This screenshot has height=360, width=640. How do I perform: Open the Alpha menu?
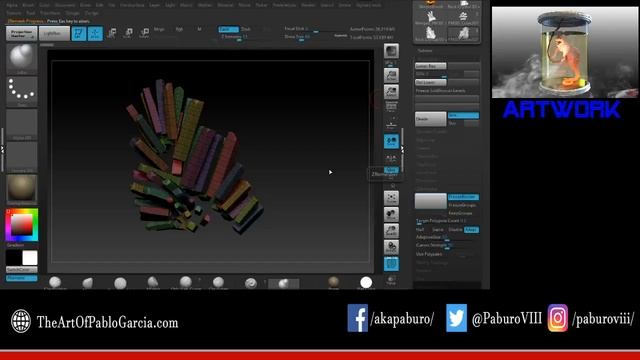(12, 5)
